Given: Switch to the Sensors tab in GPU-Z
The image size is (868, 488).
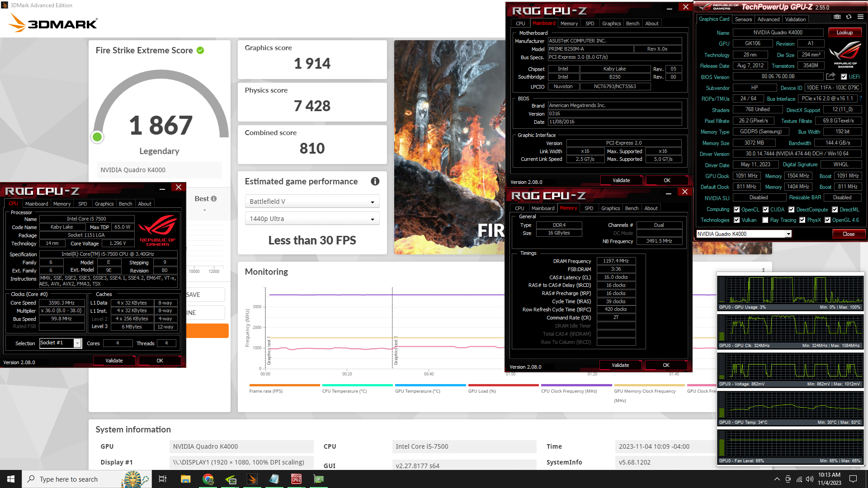Looking at the screenshot, I should (x=743, y=19).
